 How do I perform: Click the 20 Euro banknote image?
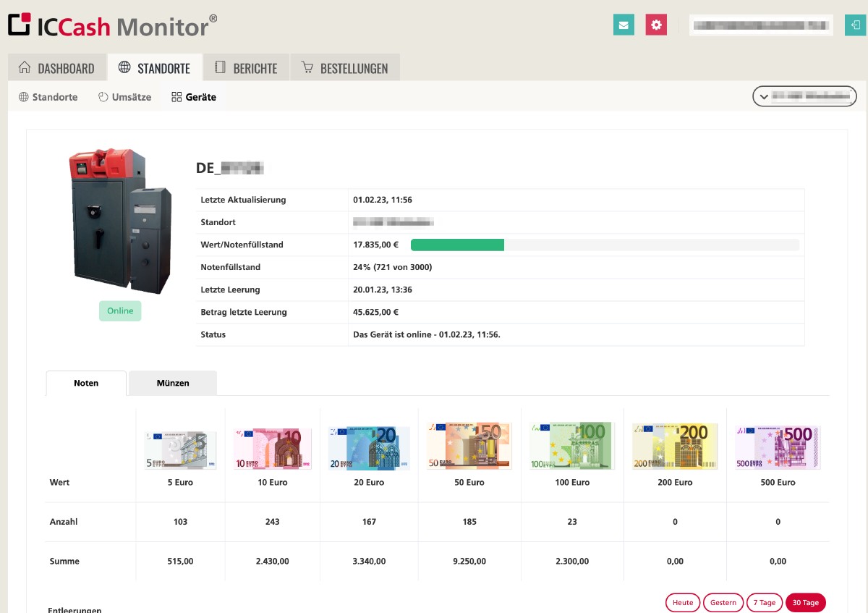tap(369, 448)
